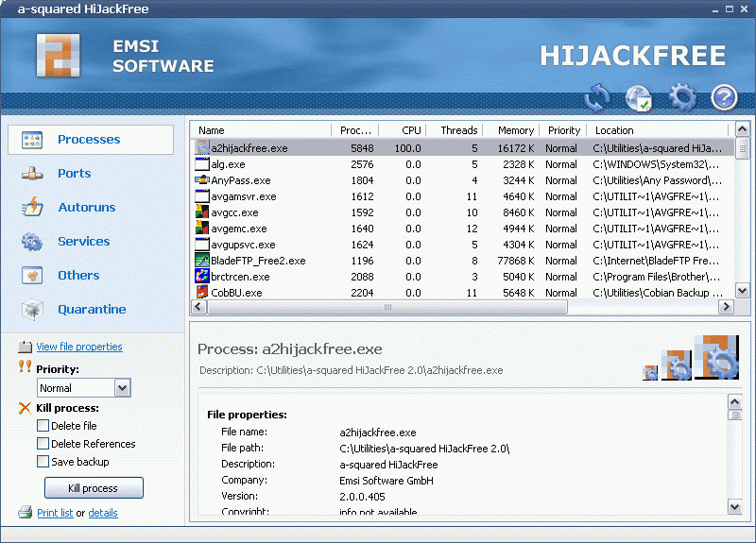Image resolution: width=756 pixels, height=543 pixels.
Task: Select the Others icon in sidebar
Action: 32,275
